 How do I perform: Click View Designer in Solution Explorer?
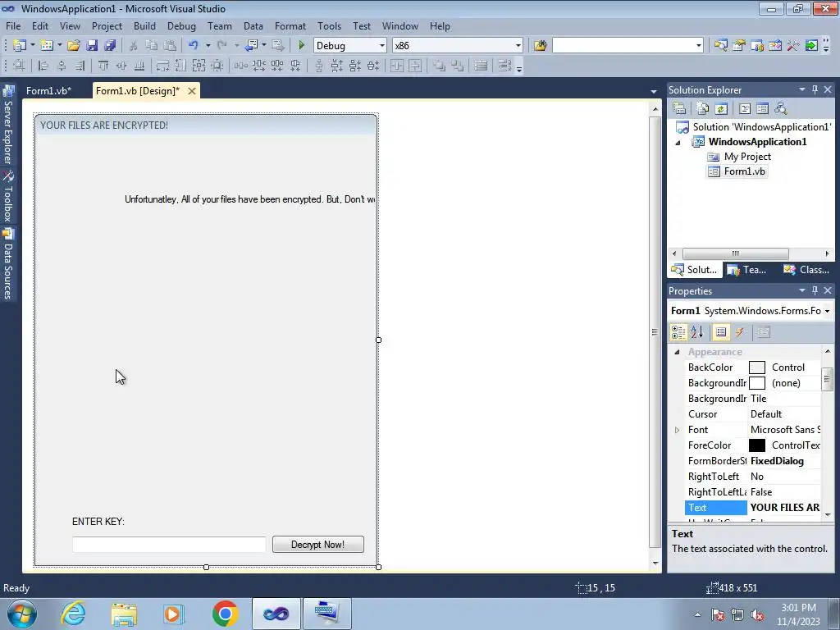point(762,109)
